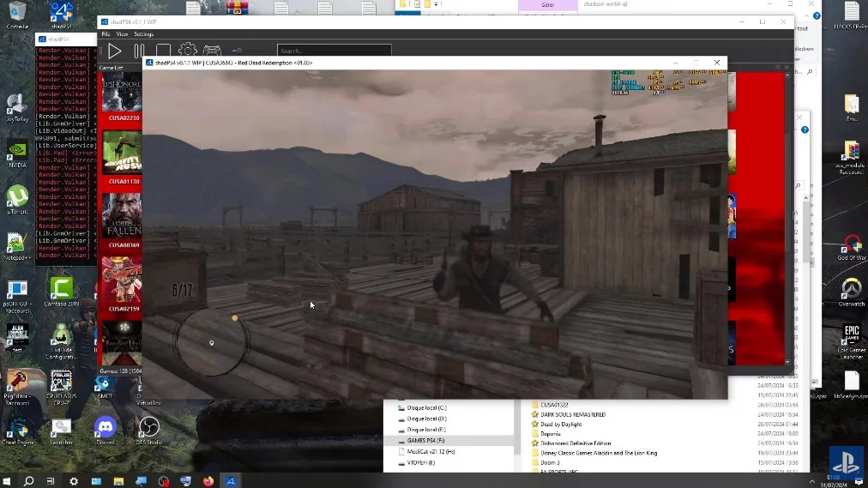The height and width of the screenshot is (488, 868).
Task: Open the View menu in shadPS4
Action: 122,34
